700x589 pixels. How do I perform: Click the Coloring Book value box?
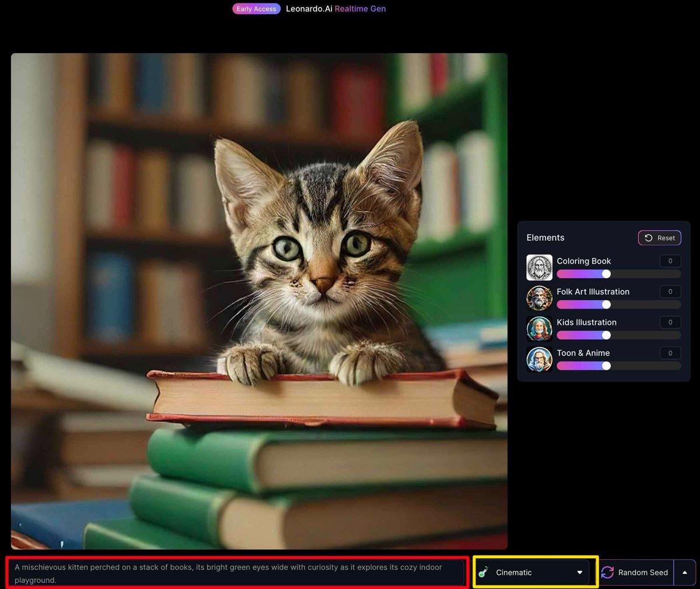(x=670, y=261)
